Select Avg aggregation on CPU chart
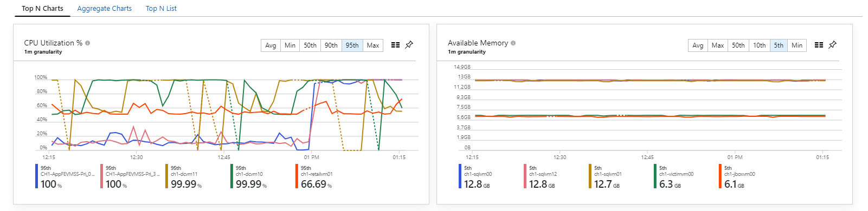This screenshot has width=868, height=211. pyautogui.click(x=271, y=45)
